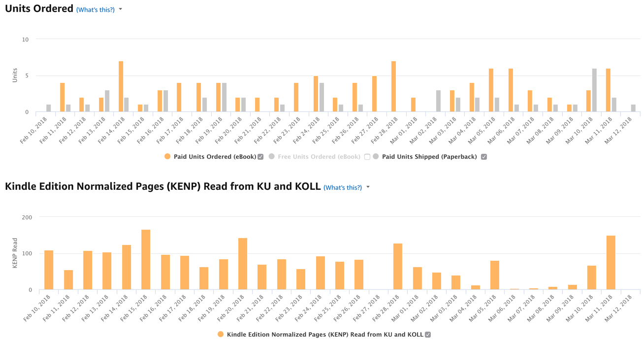Click the Kindle Edition Normalized Pages heading

[162, 186]
